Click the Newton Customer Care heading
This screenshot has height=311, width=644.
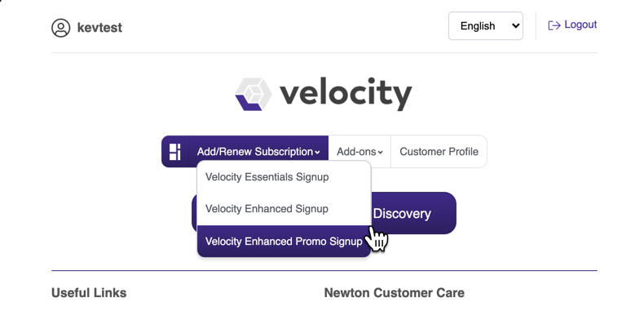[395, 293]
